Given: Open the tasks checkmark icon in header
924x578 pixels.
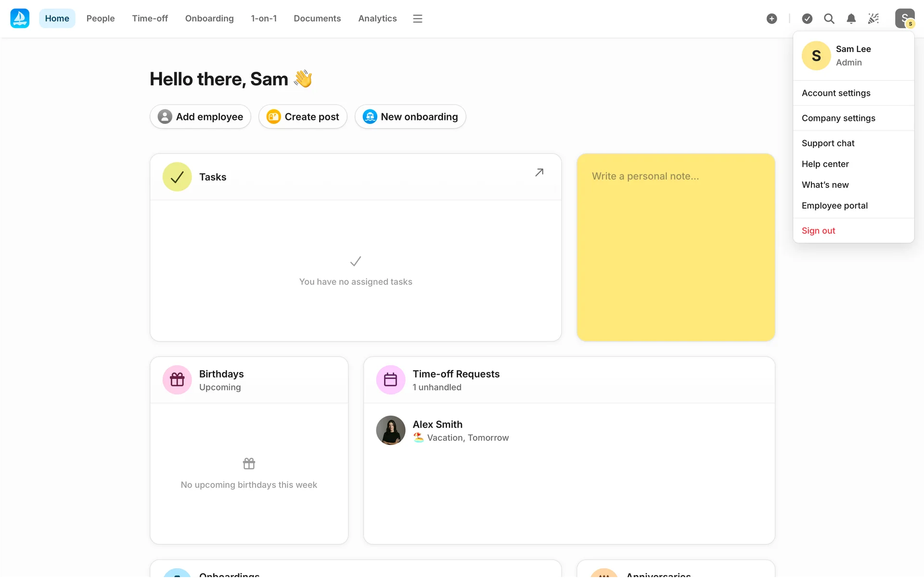Looking at the screenshot, I should pos(807,18).
